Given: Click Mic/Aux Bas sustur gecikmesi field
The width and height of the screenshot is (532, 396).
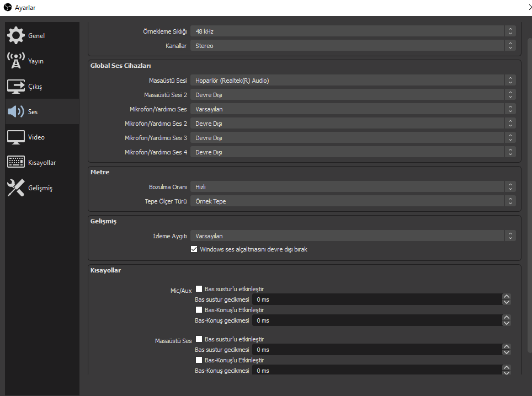Looking at the screenshot, I should pyautogui.click(x=377, y=299).
